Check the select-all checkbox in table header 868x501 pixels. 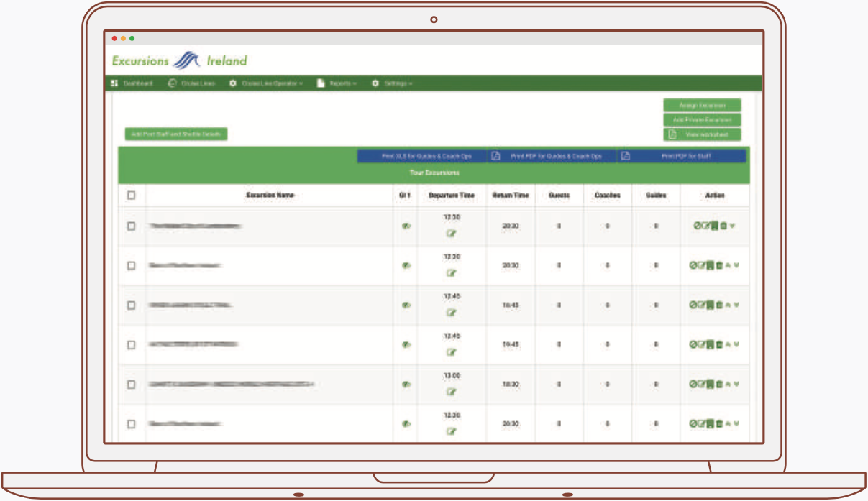131,195
